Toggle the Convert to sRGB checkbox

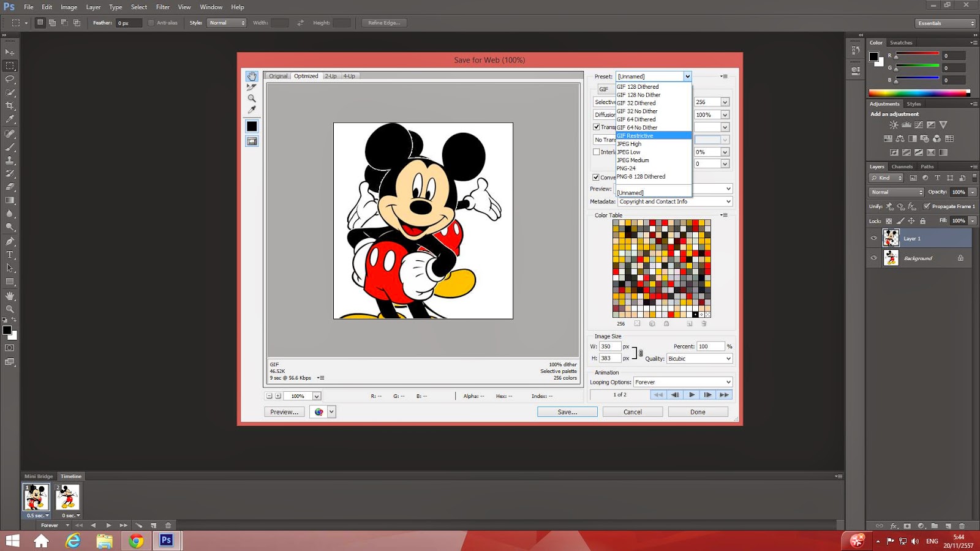point(597,178)
